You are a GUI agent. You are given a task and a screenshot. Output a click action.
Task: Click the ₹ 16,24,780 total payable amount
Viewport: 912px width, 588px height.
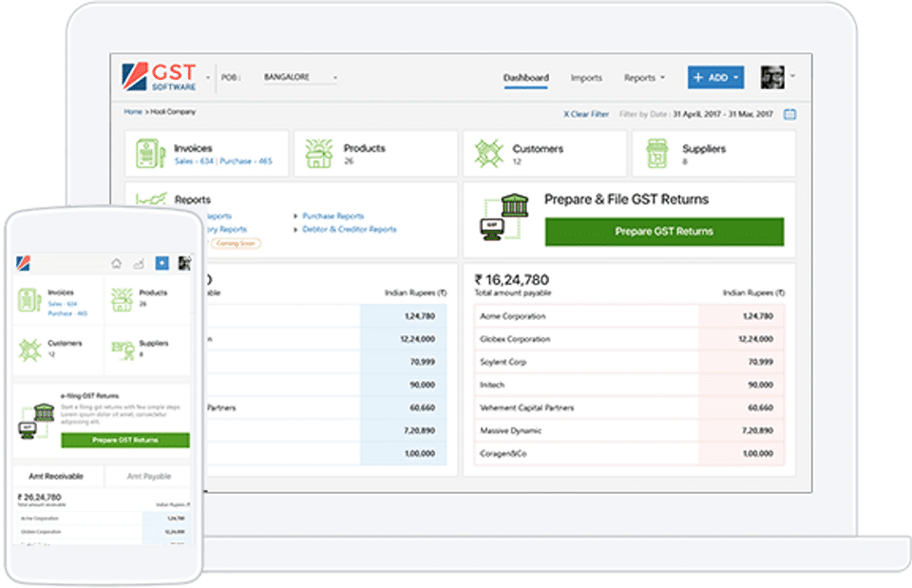coord(512,279)
